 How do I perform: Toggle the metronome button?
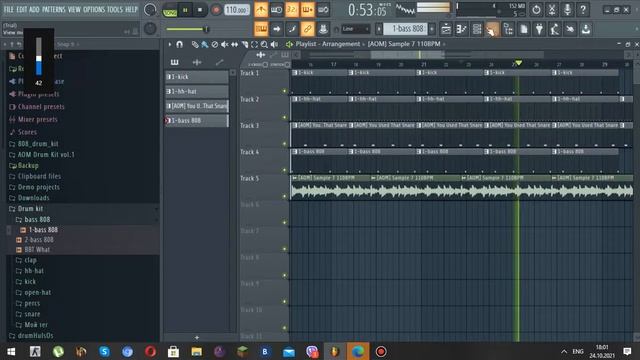(261, 9)
